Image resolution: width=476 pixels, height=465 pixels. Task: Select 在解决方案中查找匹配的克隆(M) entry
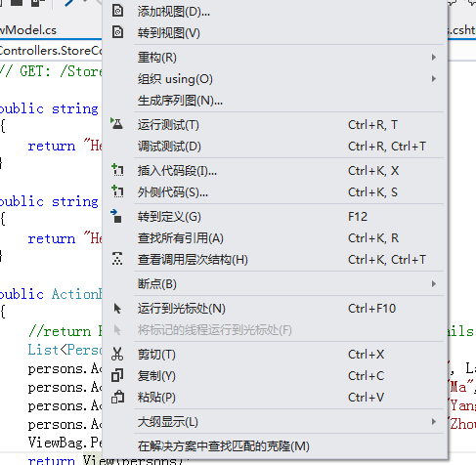pyautogui.click(x=275, y=446)
